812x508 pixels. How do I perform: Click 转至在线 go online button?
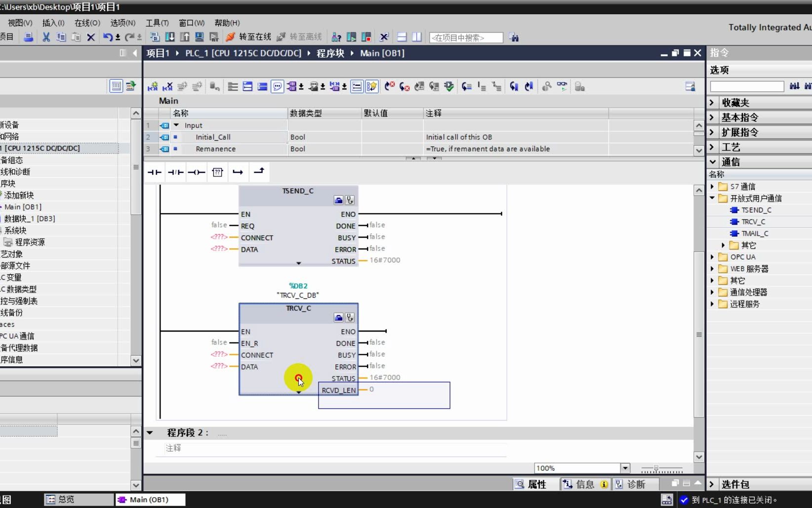tap(248, 37)
